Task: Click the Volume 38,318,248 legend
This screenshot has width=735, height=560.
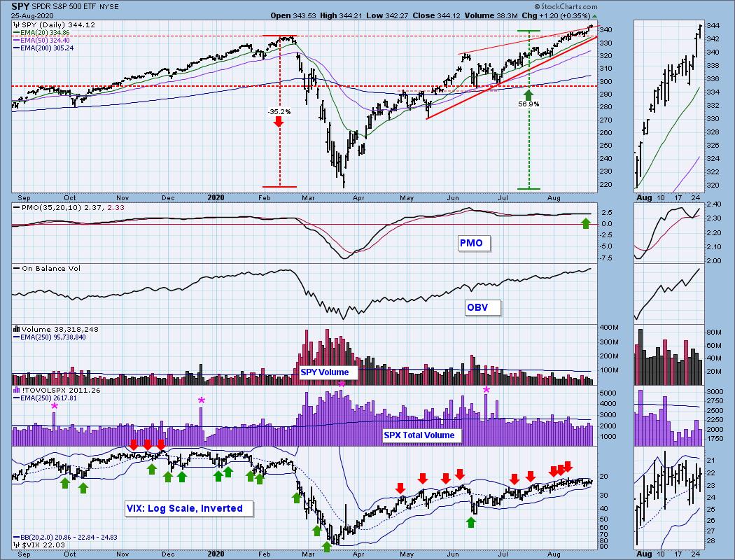Action: 56,330
